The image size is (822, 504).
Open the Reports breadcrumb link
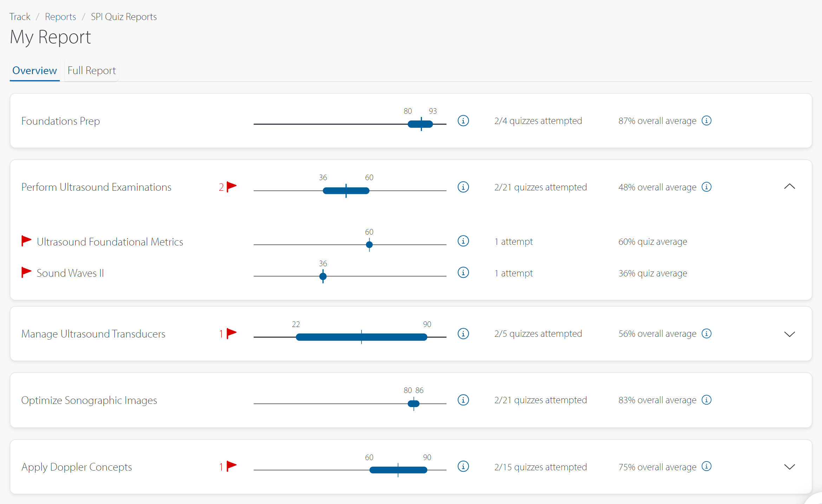pos(60,17)
